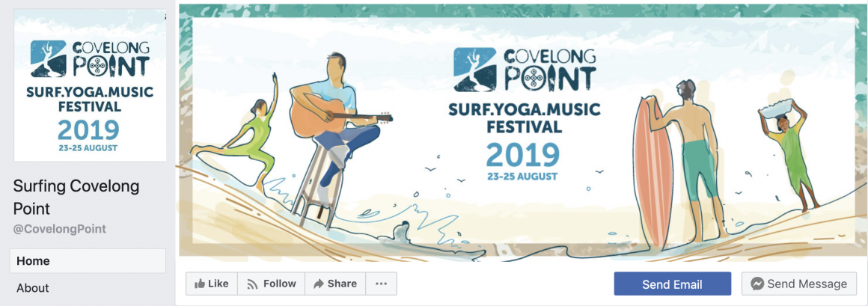Open the more options ellipsis menu
Viewport: 868px width, 306px height.
pyautogui.click(x=381, y=284)
